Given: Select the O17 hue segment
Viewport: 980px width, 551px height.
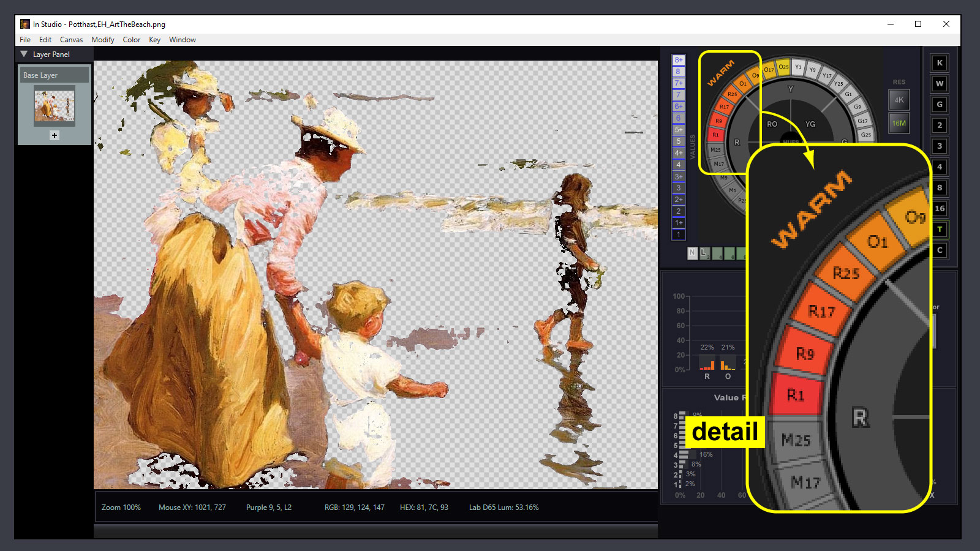Looking at the screenshot, I should tap(769, 70).
